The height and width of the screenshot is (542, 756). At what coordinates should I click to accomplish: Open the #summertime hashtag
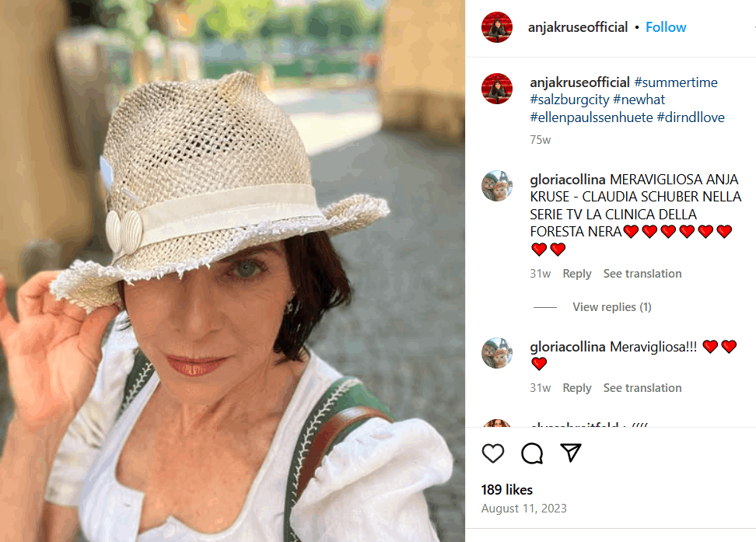pos(676,82)
